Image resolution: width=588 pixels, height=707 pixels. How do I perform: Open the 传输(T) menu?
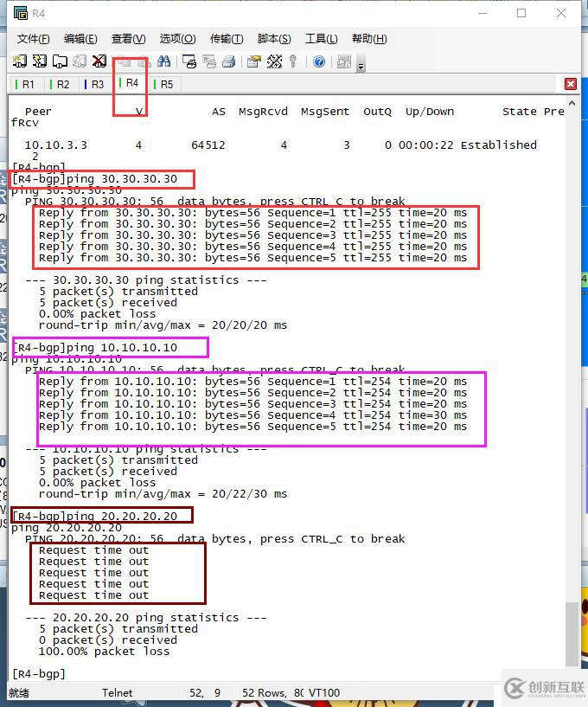coord(227,39)
